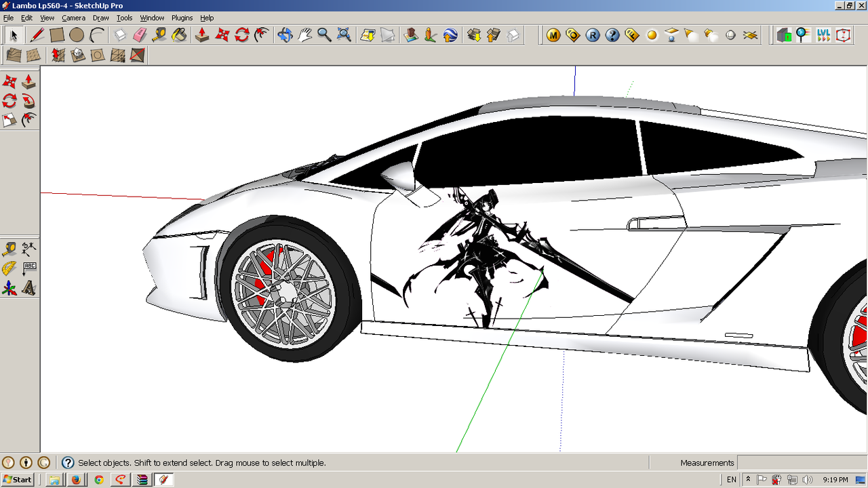
Task: Click the blue question mark plugin icon
Action: (x=612, y=35)
